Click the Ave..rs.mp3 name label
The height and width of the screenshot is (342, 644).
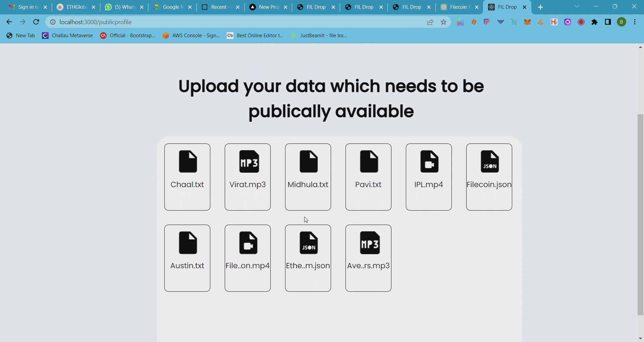pyautogui.click(x=368, y=266)
